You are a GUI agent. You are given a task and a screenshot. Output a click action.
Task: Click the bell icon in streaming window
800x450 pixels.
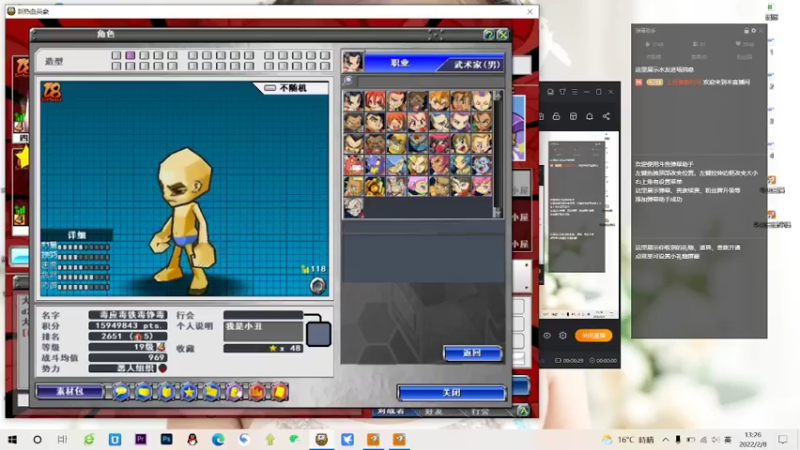tap(589, 116)
